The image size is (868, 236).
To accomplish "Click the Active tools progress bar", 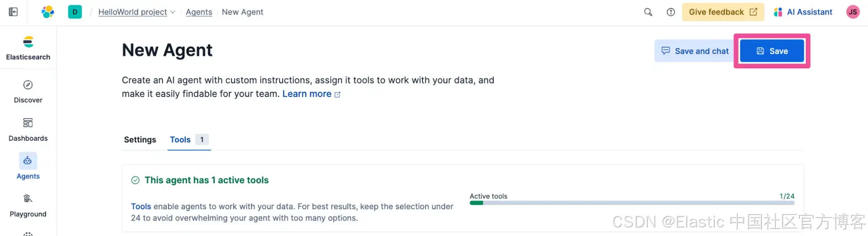I will (632, 203).
